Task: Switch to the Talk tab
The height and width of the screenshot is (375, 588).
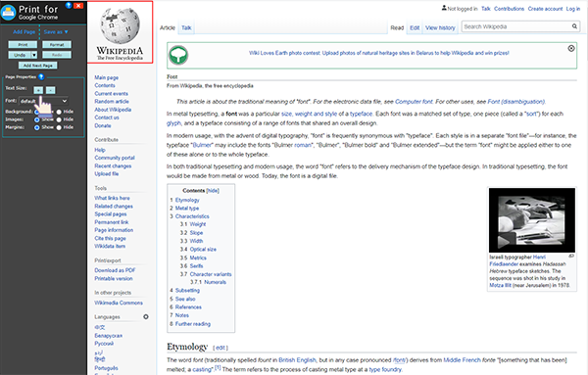Action: tap(186, 27)
